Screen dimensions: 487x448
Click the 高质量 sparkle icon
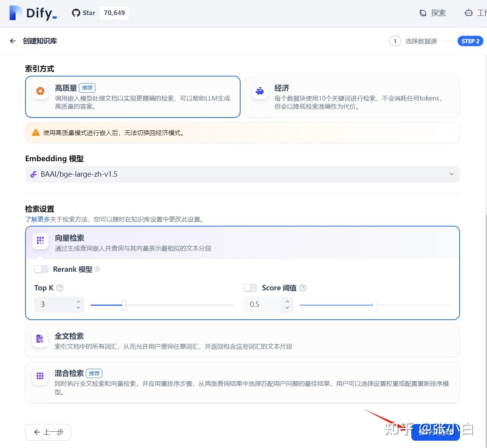point(40,91)
